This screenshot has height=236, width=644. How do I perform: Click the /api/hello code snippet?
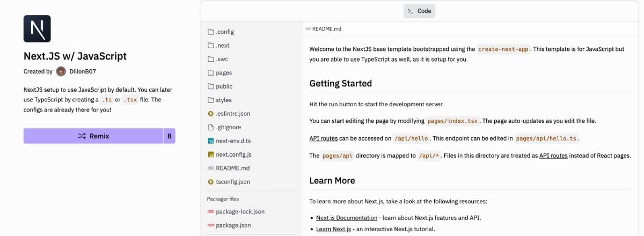412,138
